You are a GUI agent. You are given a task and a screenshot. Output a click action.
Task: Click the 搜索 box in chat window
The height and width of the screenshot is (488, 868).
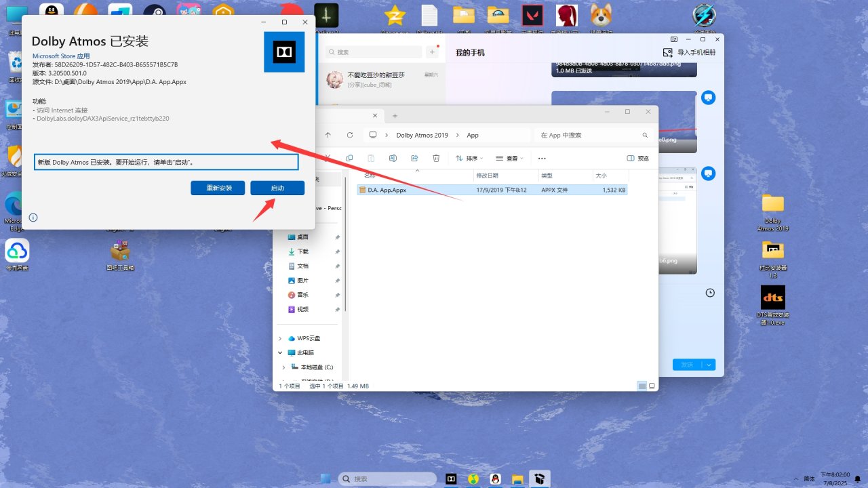pyautogui.click(x=372, y=52)
